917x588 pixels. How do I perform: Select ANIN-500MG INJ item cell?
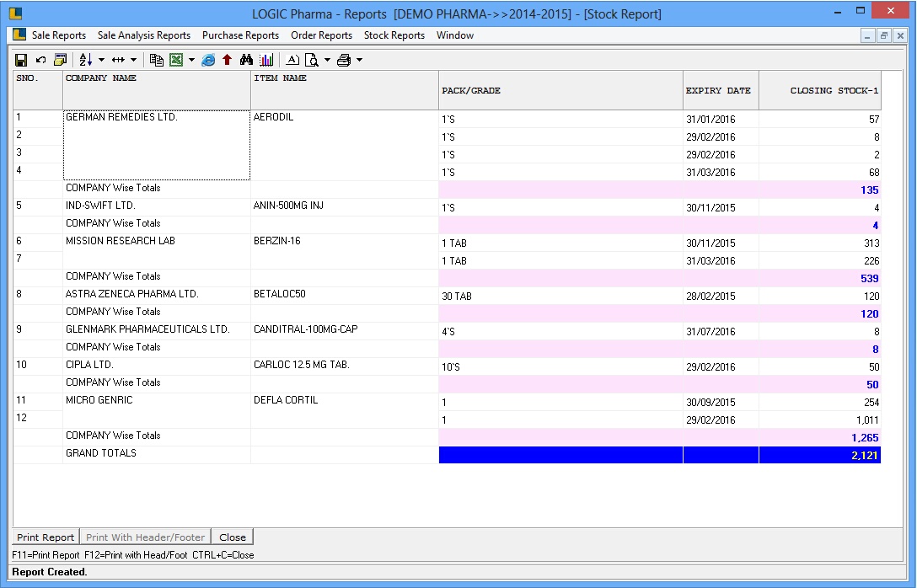345,206
